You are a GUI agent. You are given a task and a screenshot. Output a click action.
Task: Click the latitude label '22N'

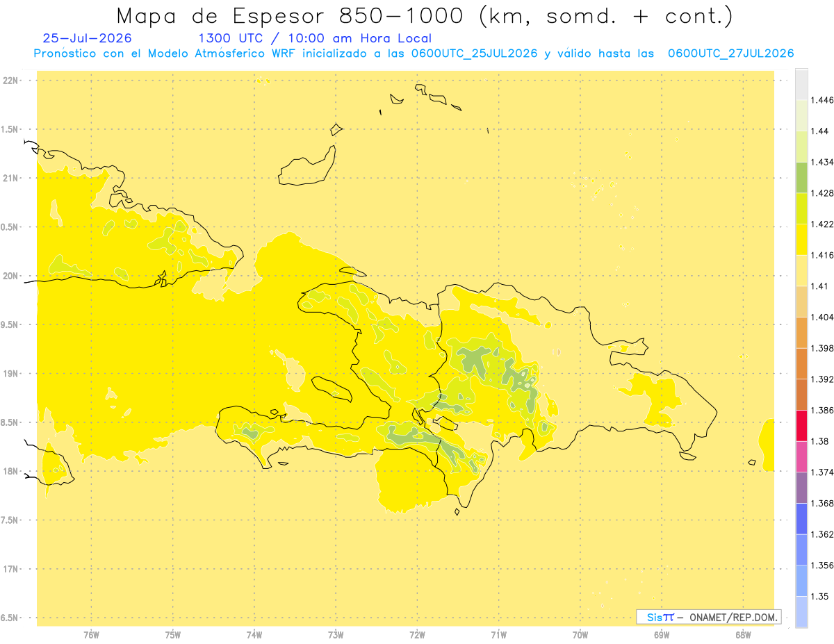click(10, 81)
